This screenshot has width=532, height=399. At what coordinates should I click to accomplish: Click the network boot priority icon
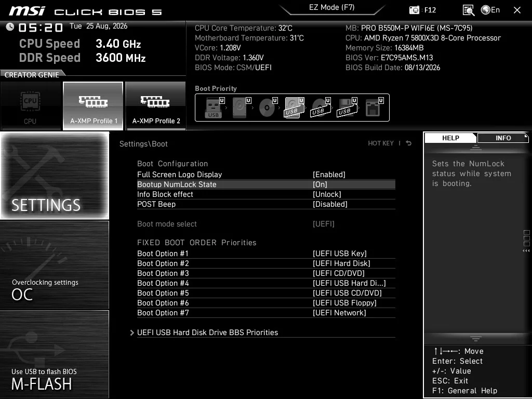click(374, 108)
